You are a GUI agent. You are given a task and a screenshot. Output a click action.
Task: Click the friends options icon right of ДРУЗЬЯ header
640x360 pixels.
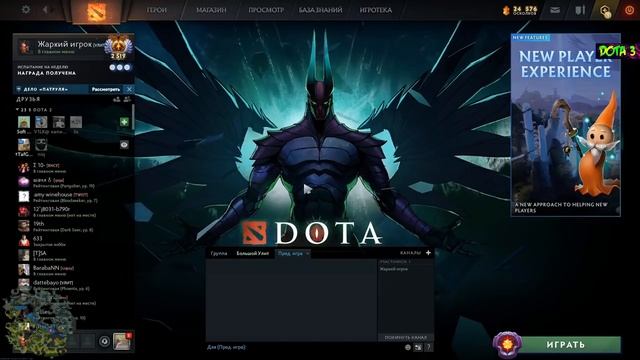(127, 99)
